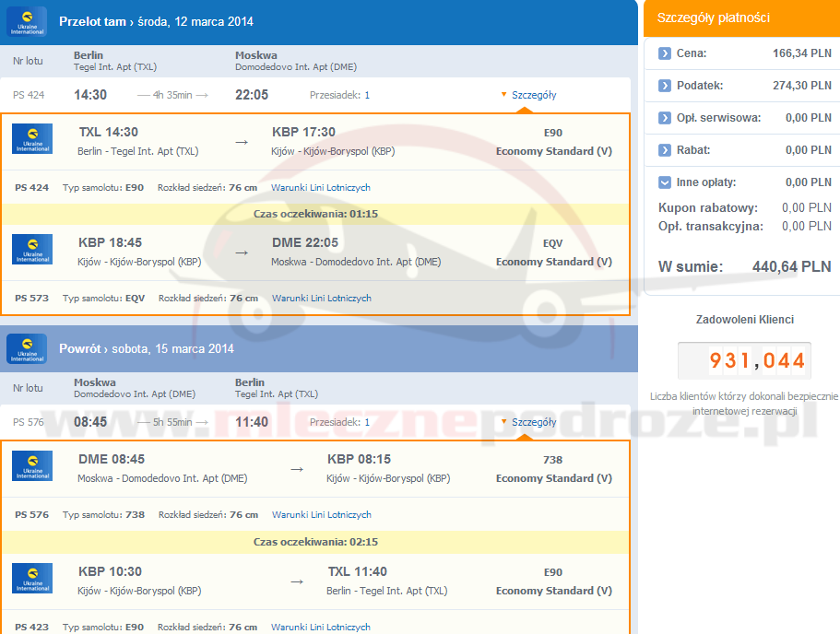Open Warunki Lini Lotniczych for PS 576
The width and height of the screenshot is (840, 634).
click(320, 515)
